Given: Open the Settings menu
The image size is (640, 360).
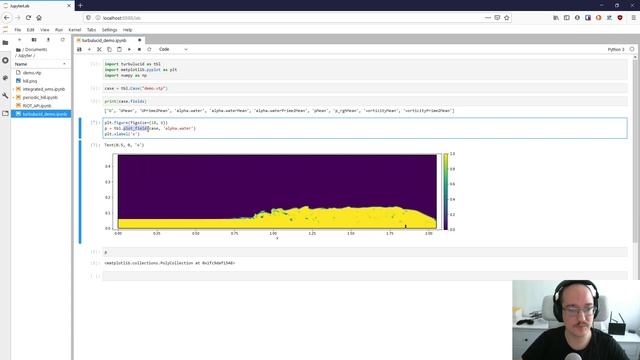Looking at the screenshot, I should (109, 30).
